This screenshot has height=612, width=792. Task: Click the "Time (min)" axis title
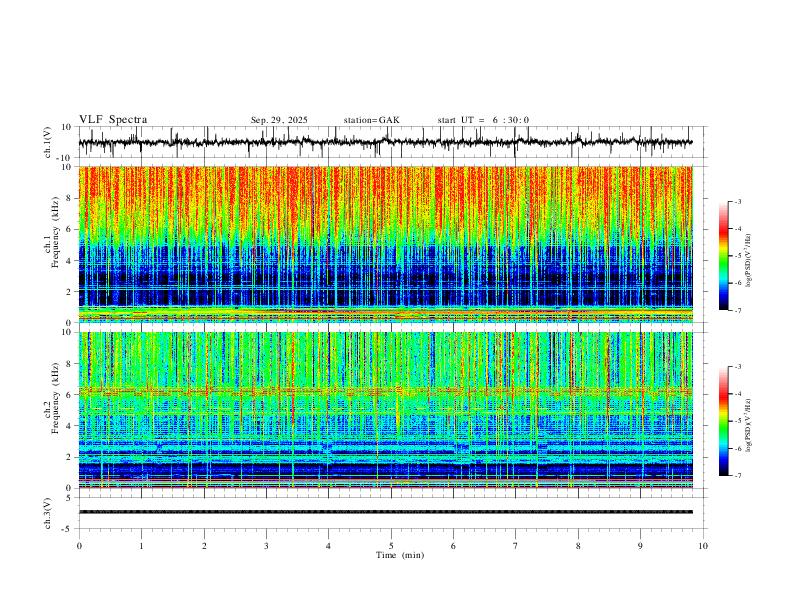click(x=400, y=555)
